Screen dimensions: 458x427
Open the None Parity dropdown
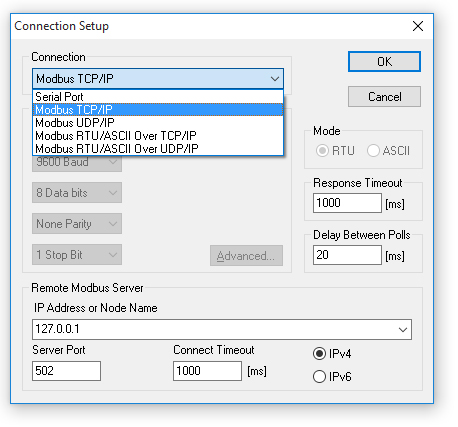coord(77,224)
